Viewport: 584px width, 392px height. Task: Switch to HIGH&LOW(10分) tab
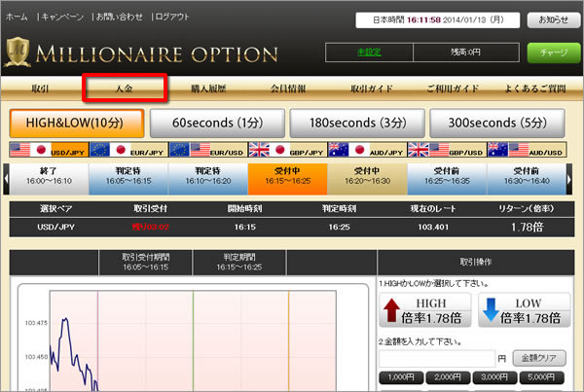click(77, 124)
